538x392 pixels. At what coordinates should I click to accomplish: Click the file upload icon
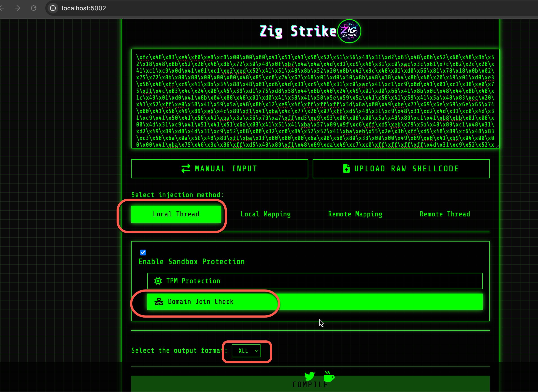[x=346, y=169]
